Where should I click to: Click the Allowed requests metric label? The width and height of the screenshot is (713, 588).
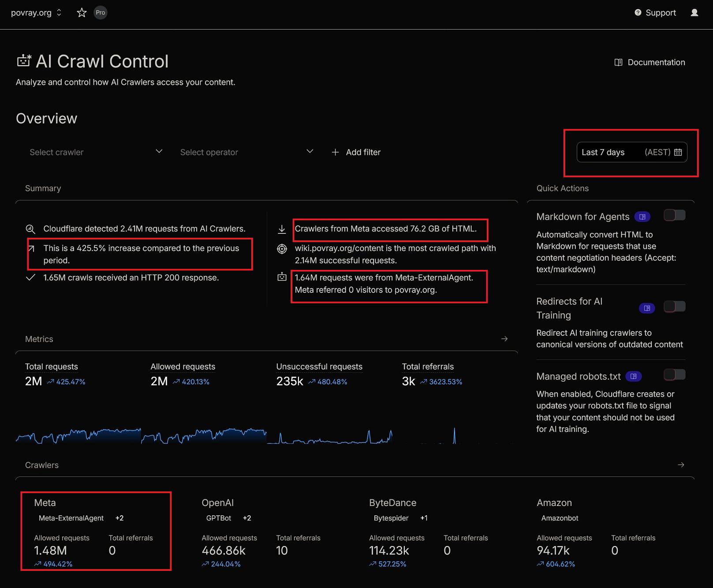(183, 367)
